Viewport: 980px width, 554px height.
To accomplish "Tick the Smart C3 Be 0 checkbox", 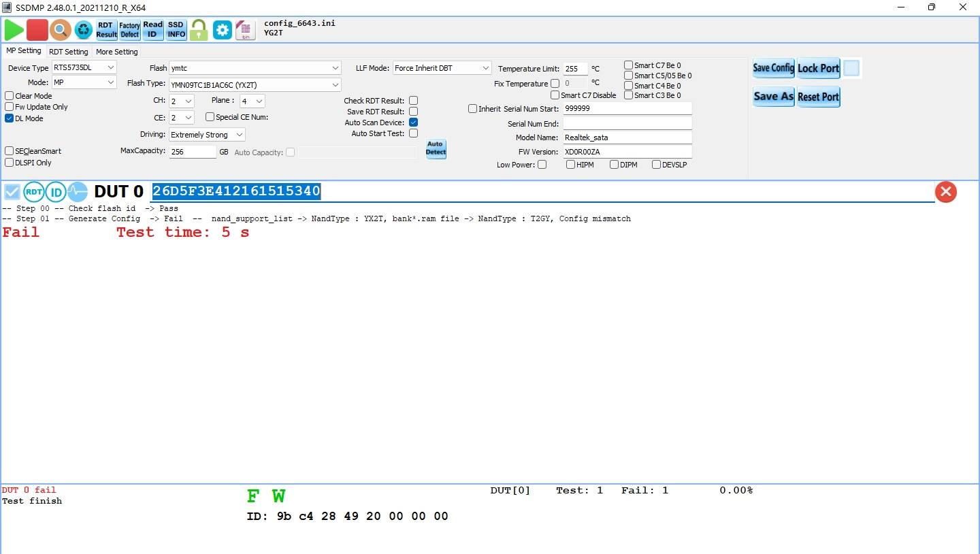I will click(629, 95).
